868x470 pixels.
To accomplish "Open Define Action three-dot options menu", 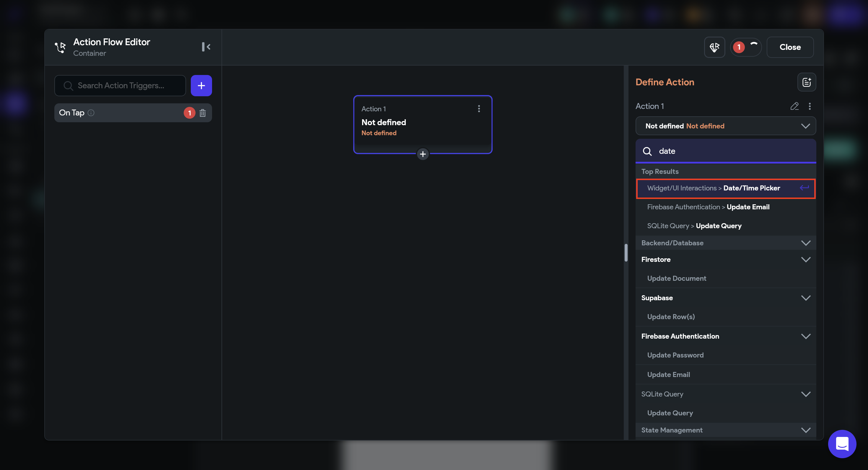I will 810,106.
